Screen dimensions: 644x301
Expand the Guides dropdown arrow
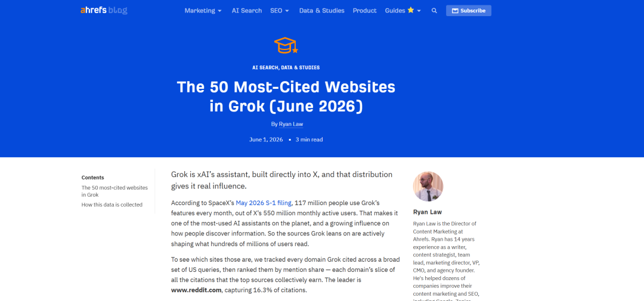(x=419, y=11)
